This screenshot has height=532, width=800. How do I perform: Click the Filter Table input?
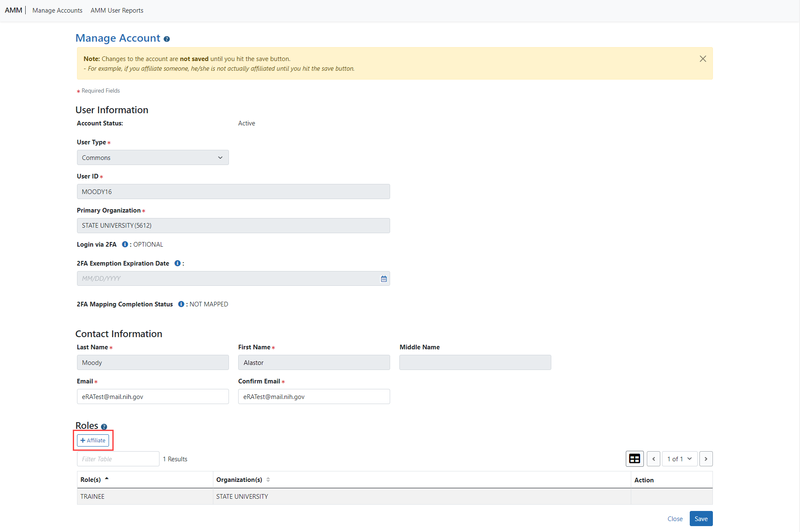point(118,459)
